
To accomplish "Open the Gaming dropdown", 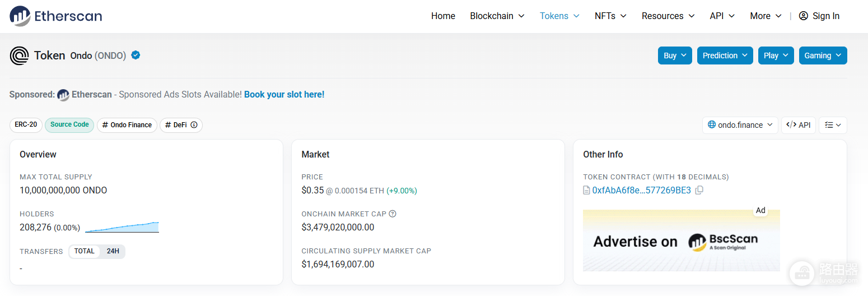I will coord(823,55).
